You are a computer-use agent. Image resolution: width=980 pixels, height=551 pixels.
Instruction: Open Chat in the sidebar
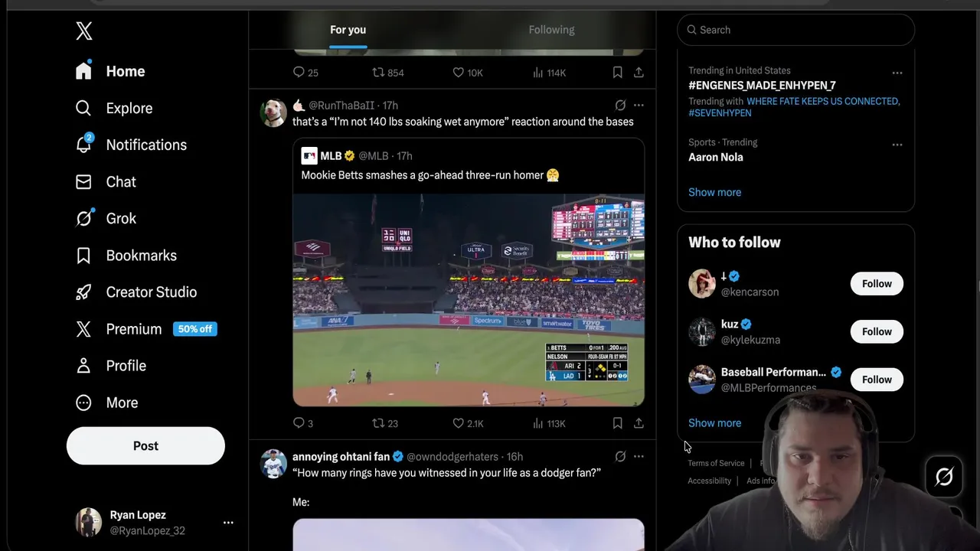click(106, 181)
